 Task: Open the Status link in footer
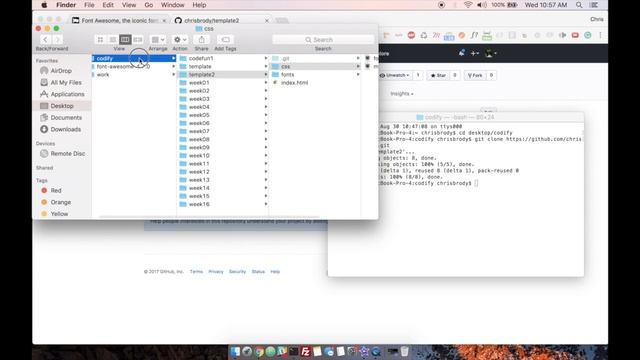pos(258,272)
